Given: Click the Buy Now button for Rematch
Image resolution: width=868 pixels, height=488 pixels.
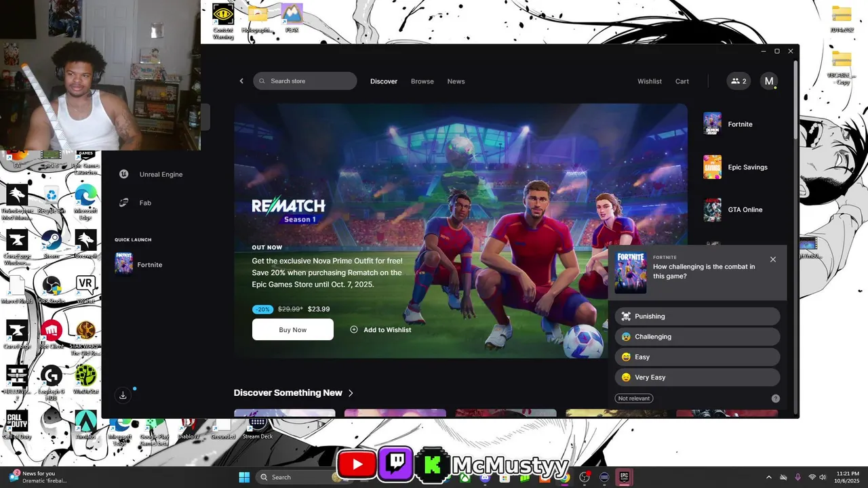Looking at the screenshot, I should pos(293,329).
